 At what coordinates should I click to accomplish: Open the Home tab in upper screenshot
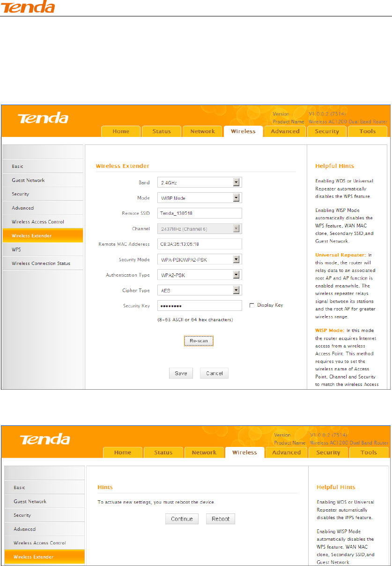tap(121, 131)
